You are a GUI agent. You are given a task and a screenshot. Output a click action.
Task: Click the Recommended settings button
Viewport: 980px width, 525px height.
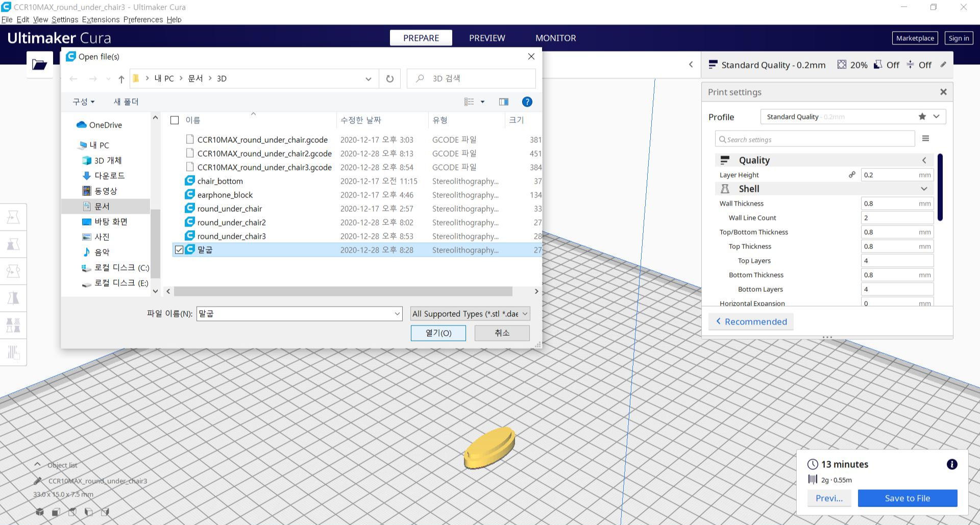tap(751, 321)
